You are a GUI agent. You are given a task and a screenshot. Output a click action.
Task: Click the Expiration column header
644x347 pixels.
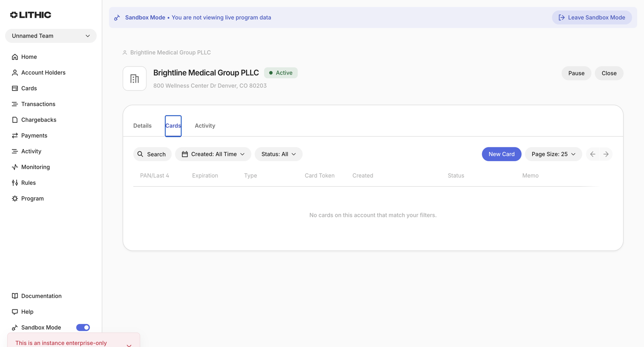pos(205,176)
